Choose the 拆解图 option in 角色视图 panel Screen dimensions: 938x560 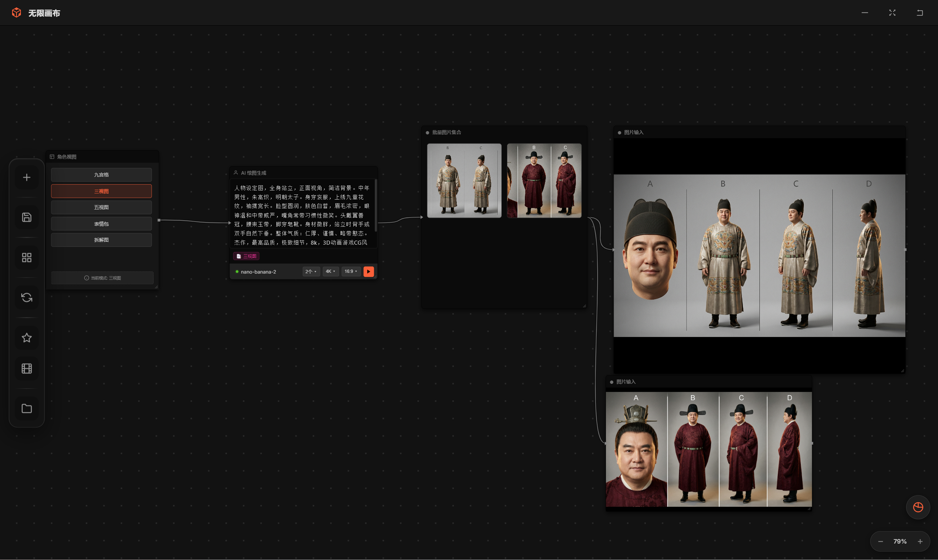coord(101,240)
